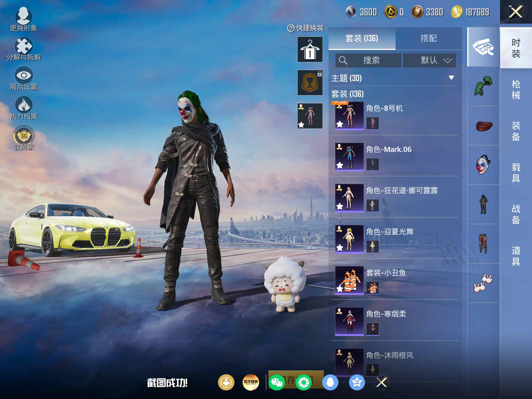Share screenshot via QQ penguin icon
This screenshot has width=532, height=399.
(x=330, y=382)
